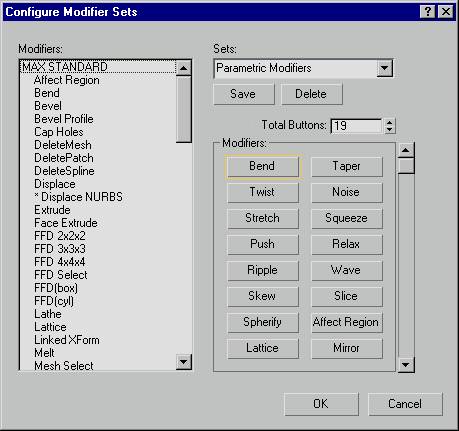Screen dimensions: 459x431
Task: Select FFD 4x4x4 in modifiers list
Action: pos(60,262)
